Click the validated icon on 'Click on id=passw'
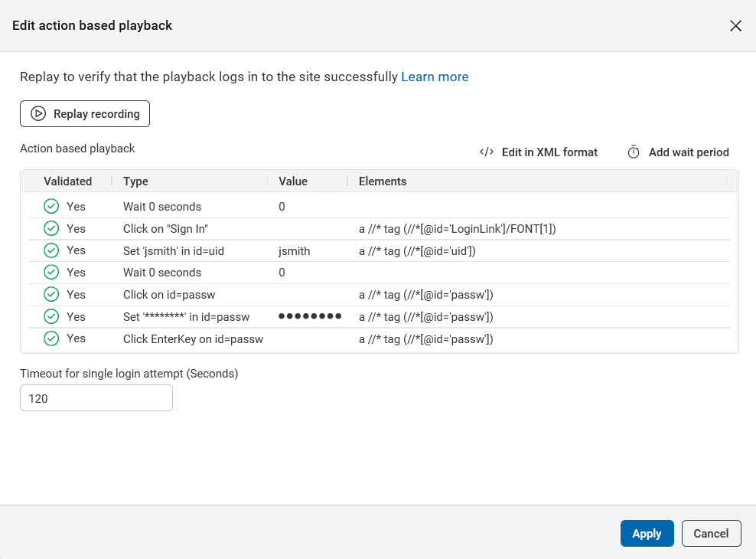This screenshot has width=756, height=559. click(x=51, y=294)
